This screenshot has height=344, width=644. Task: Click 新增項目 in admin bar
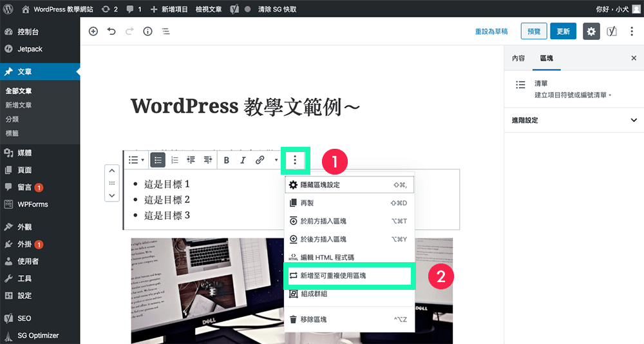tap(169, 9)
